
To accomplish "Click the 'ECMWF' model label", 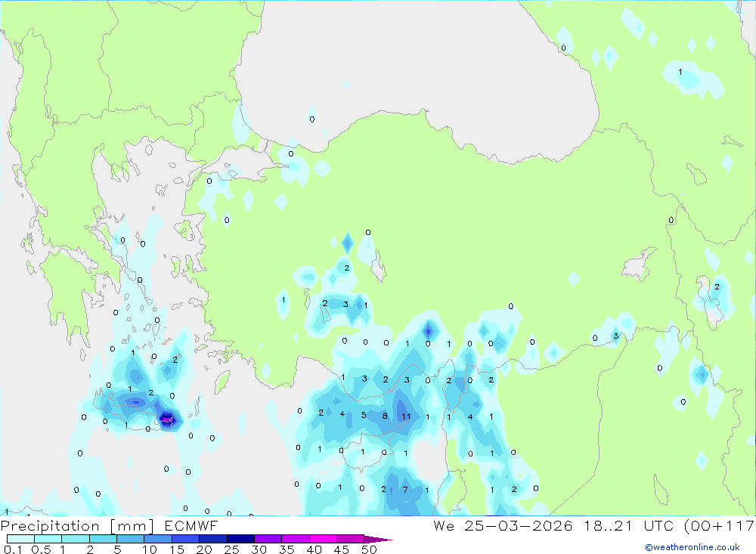I will tap(191, 525).
